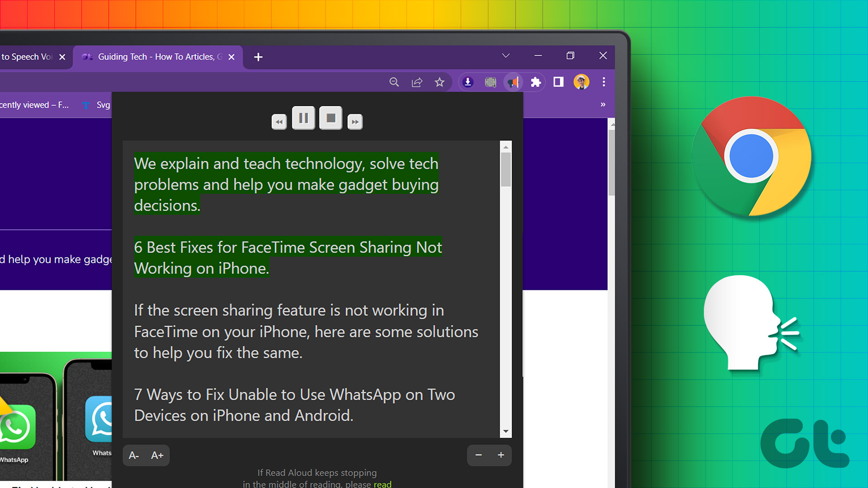
Task: Open the green 'read' link at bottom
Action: coord(382,484)
